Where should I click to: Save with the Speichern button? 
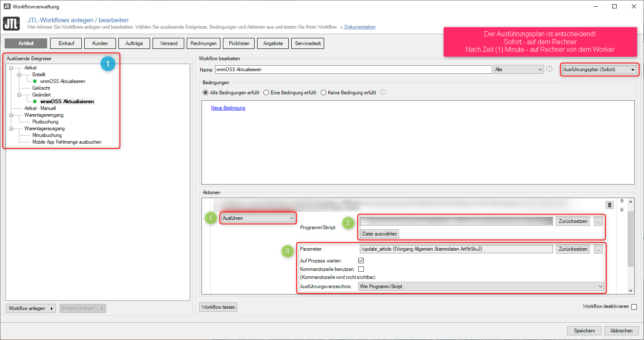tap(584, 331)
